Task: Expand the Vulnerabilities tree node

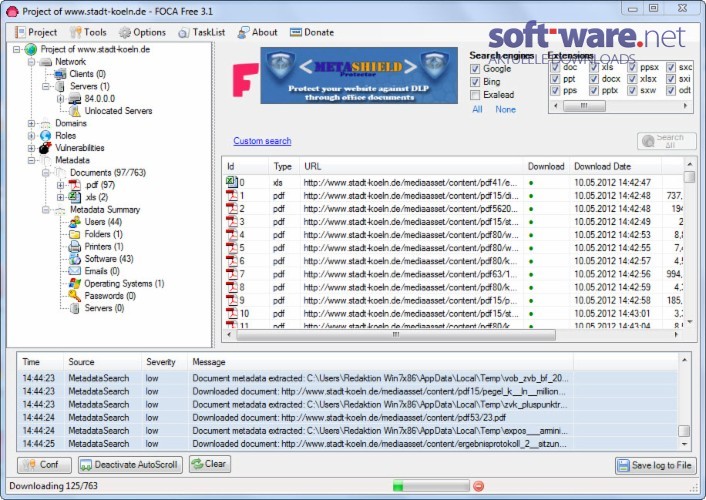Action: point(31,148)
